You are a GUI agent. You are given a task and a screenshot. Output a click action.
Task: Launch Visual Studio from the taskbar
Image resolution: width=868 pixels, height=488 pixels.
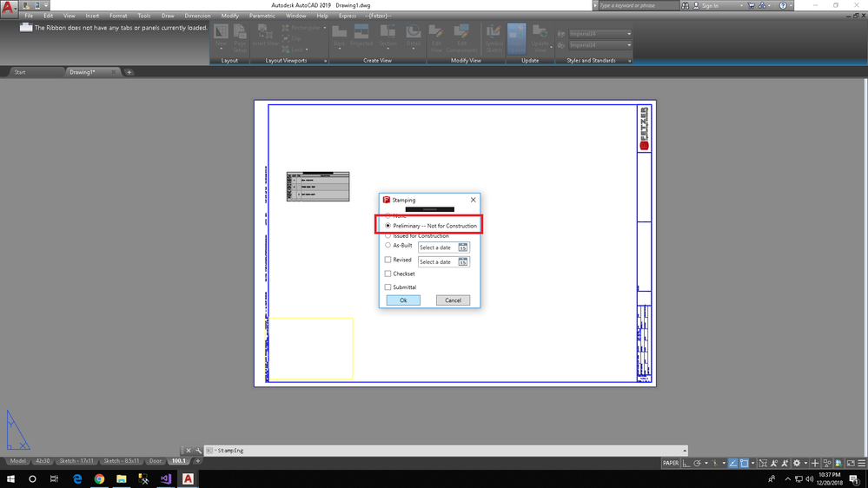166,478
